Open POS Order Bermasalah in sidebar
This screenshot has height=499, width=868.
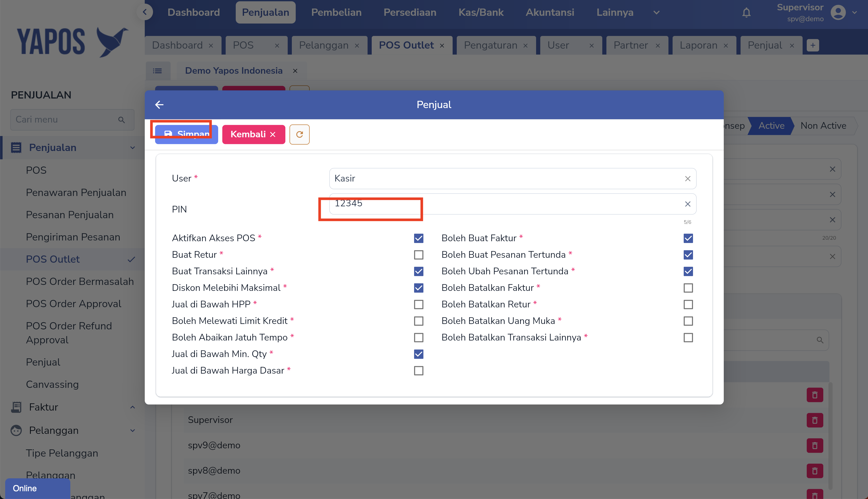tap(80, 282)
